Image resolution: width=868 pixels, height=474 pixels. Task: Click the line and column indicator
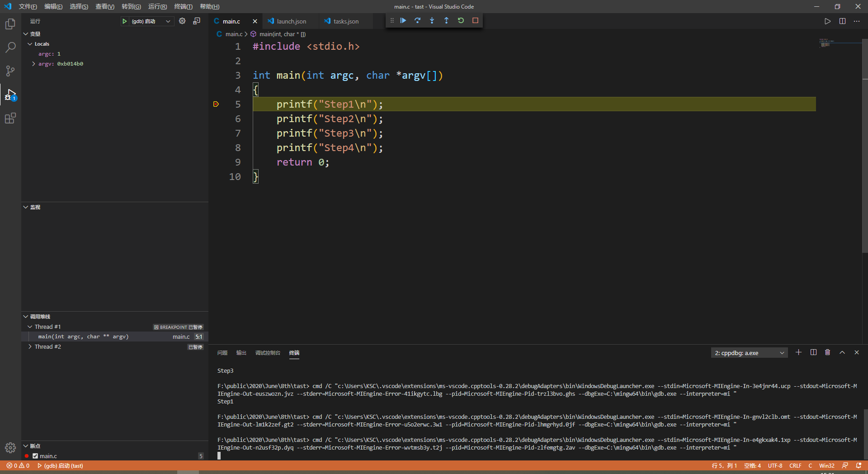click(724, 465)
